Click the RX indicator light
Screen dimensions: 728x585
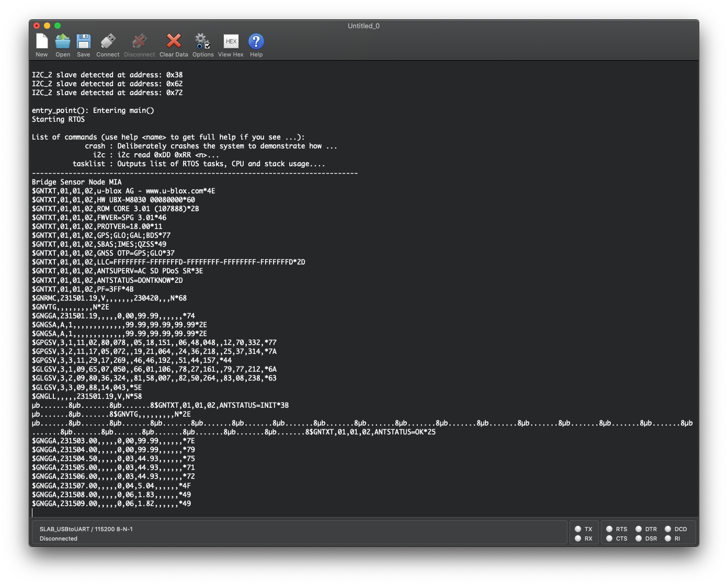(x=578, y=538)
